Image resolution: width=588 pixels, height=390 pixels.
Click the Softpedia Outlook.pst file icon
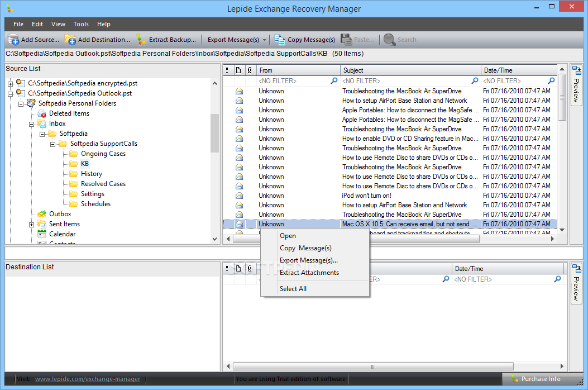coord(20,93)
